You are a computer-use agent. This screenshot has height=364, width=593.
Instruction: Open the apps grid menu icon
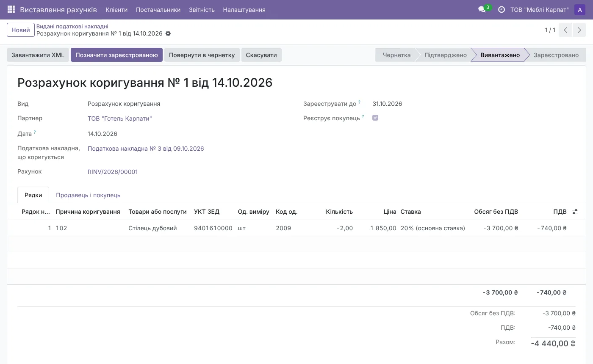(x=11, y=9)
